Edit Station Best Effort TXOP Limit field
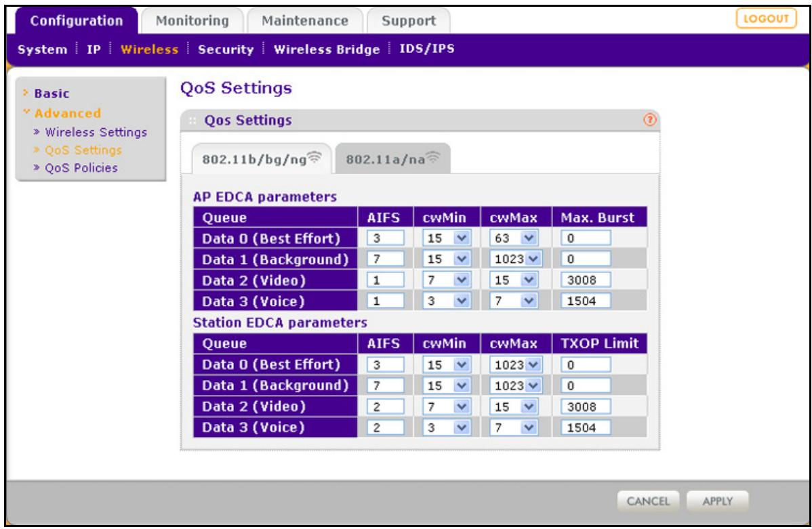Image resolution: width=812 pixels, height=529 pixels. (x=586, y=365)
